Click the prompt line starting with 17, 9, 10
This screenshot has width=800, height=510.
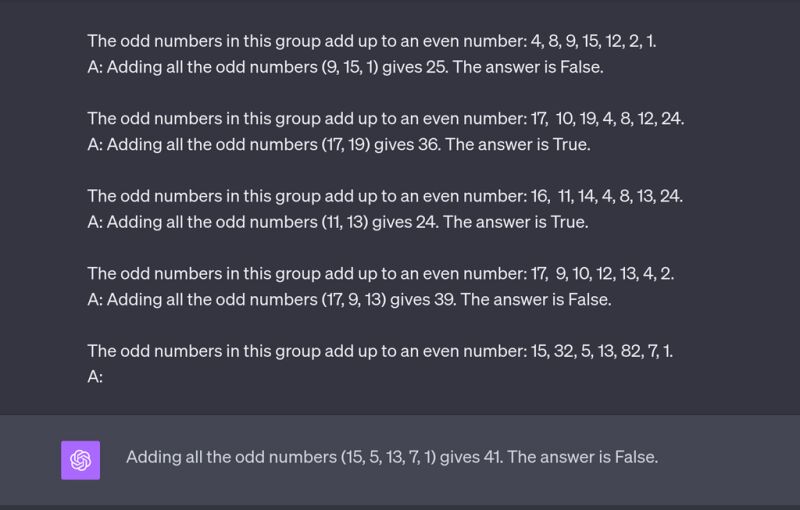(x=380, y=273)
